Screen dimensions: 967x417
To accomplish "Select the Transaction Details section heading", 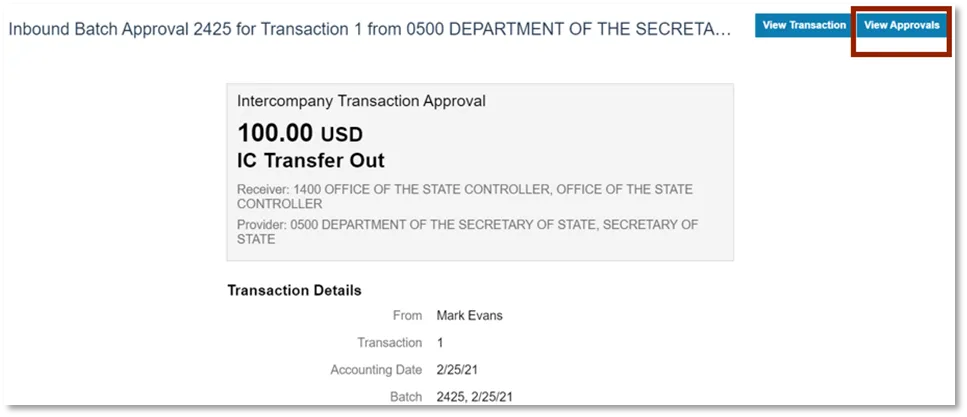I will point(294,290).
